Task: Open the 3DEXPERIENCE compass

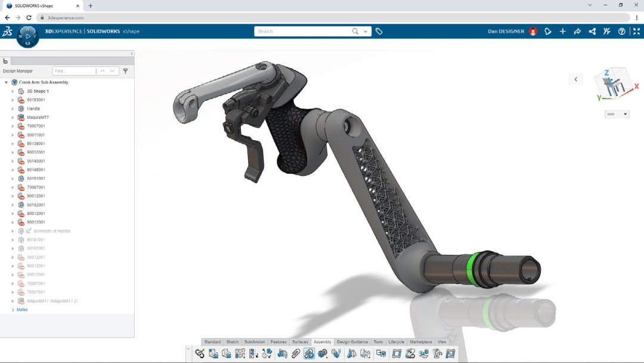Action: pos(27,36)
